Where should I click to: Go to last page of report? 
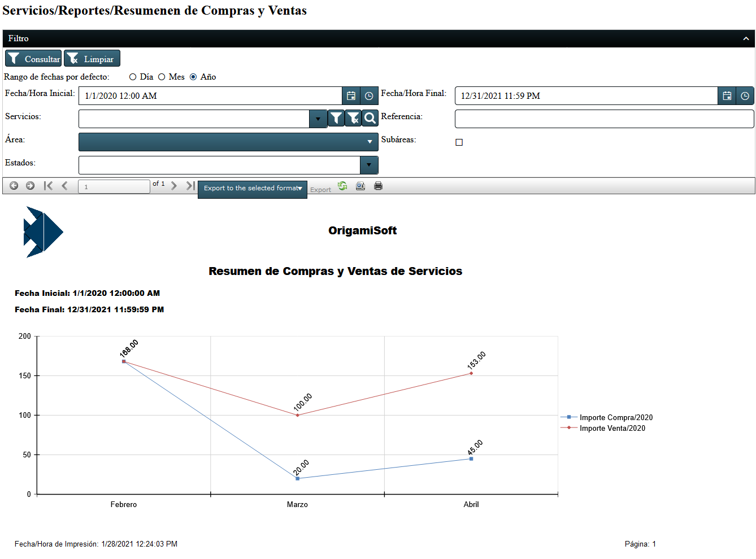pos(190,186)
